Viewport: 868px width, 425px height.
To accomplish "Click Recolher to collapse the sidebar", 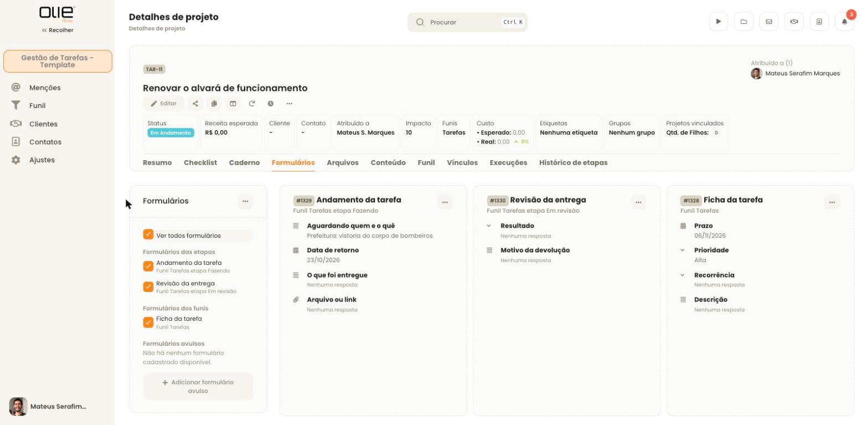I will point(58,30).
